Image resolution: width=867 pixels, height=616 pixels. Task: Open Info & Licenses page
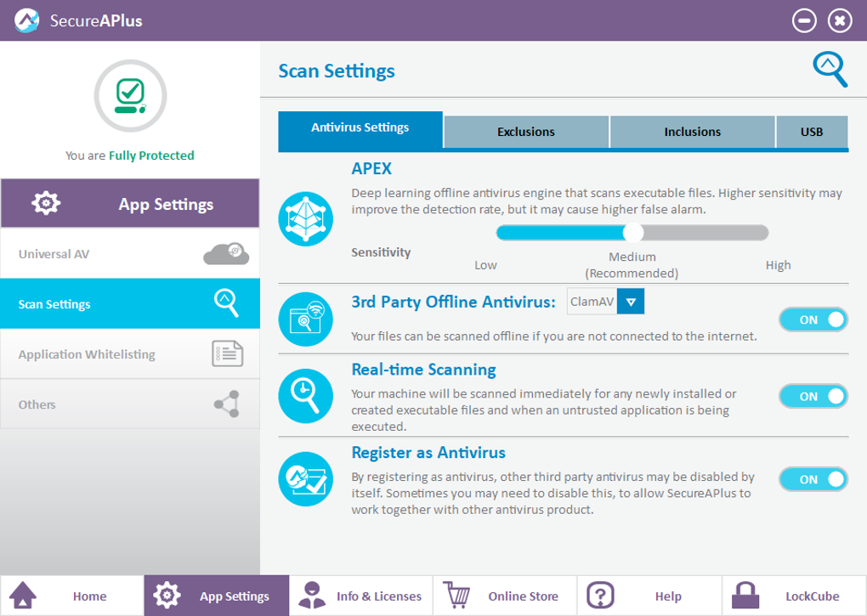[x=360, y=596]
